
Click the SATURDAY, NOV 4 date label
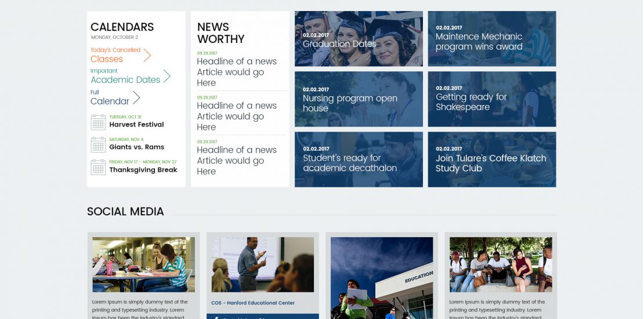[126, 140]
